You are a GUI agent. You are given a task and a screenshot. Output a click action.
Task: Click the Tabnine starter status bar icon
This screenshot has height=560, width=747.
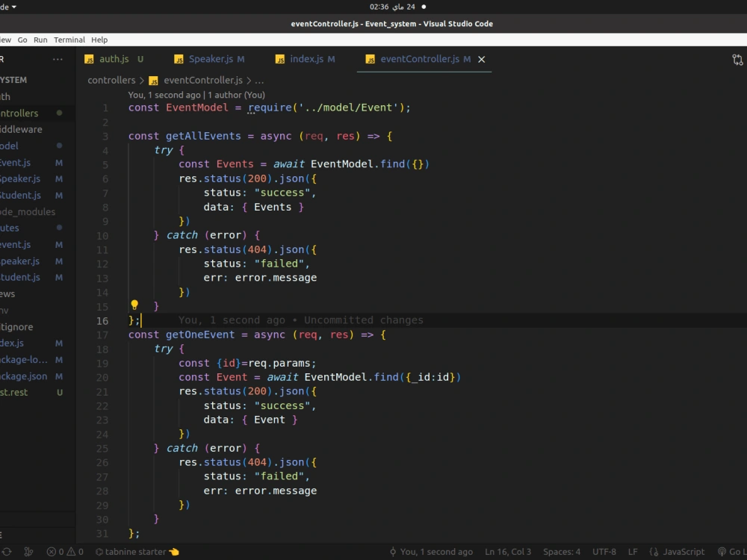point(137,552)
